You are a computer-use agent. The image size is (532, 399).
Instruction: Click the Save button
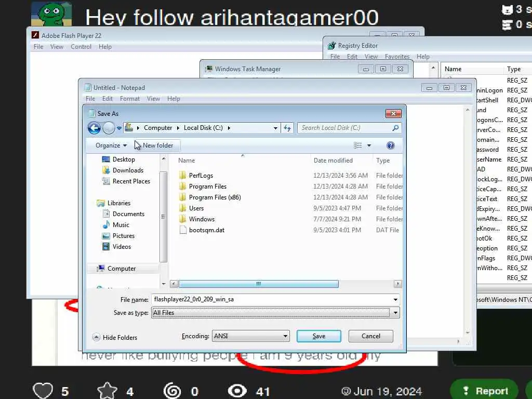tap(318, 336)
